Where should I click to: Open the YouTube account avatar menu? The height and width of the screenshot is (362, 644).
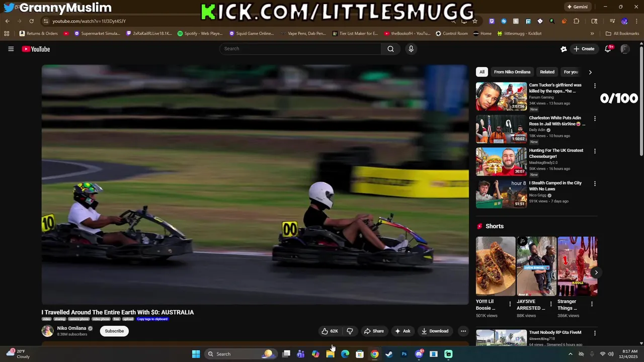[x=624, y=49]
